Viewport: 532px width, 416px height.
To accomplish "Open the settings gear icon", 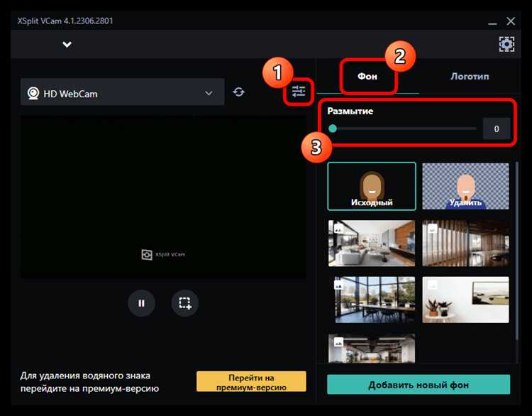I will [x=506, y=44].
